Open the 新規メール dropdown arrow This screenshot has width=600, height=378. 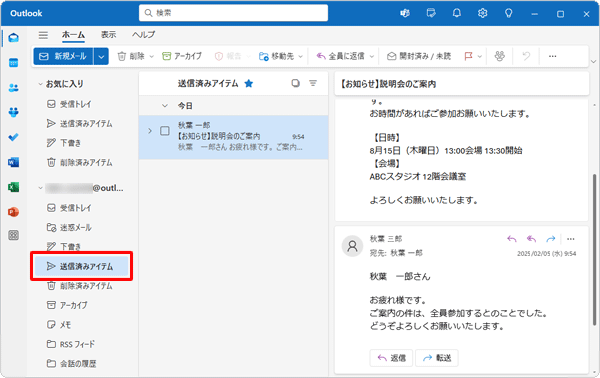[101, 57]
